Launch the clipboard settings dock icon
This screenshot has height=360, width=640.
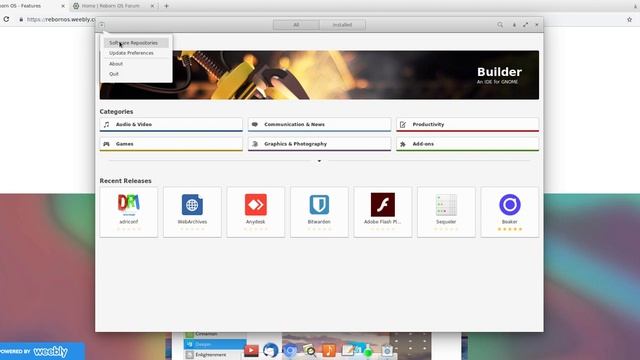click(x=387, y=351)
